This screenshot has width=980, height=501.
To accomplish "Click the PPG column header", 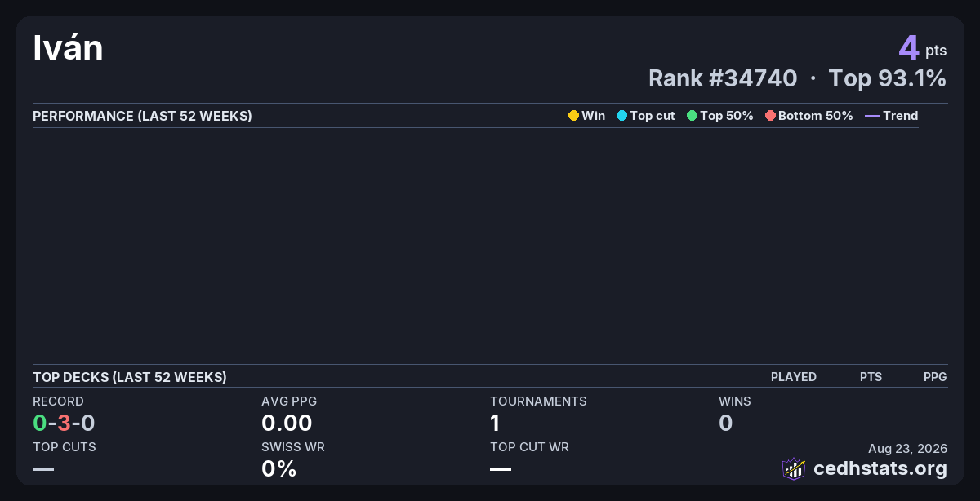I will coord(935,377).
